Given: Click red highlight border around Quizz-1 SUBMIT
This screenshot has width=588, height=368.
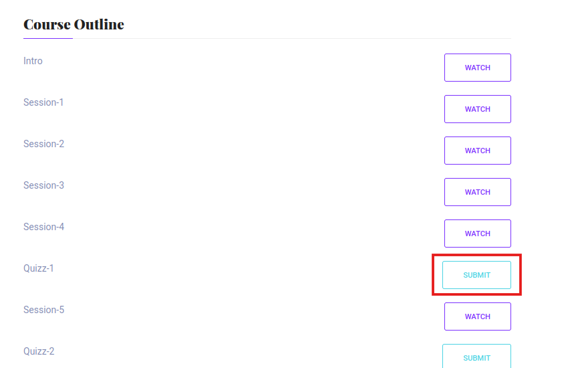Looking at the screenshot, I should pos(476,255).
